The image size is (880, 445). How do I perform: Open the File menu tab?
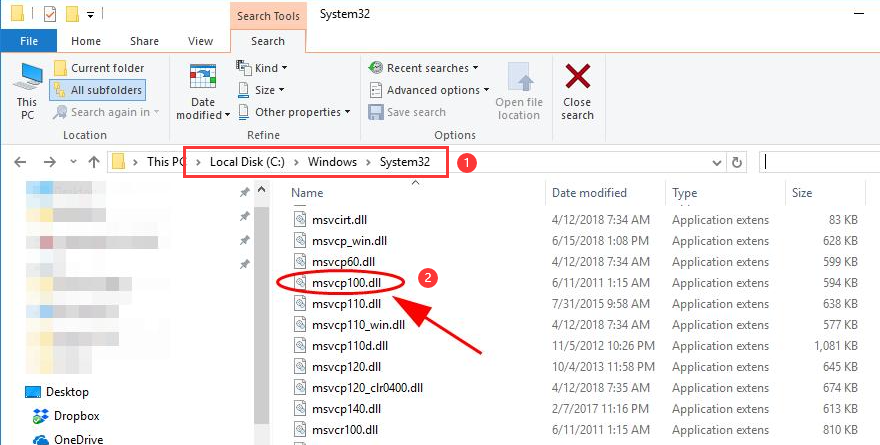click(x=29, y=41)
